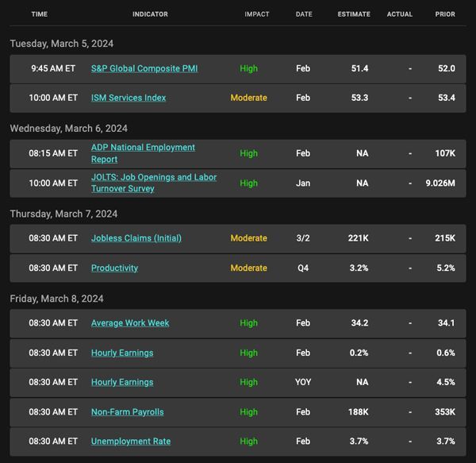Select the Friday, March 8, 2024 heading
The image size is (476, 463).
[x=57, y=299]
